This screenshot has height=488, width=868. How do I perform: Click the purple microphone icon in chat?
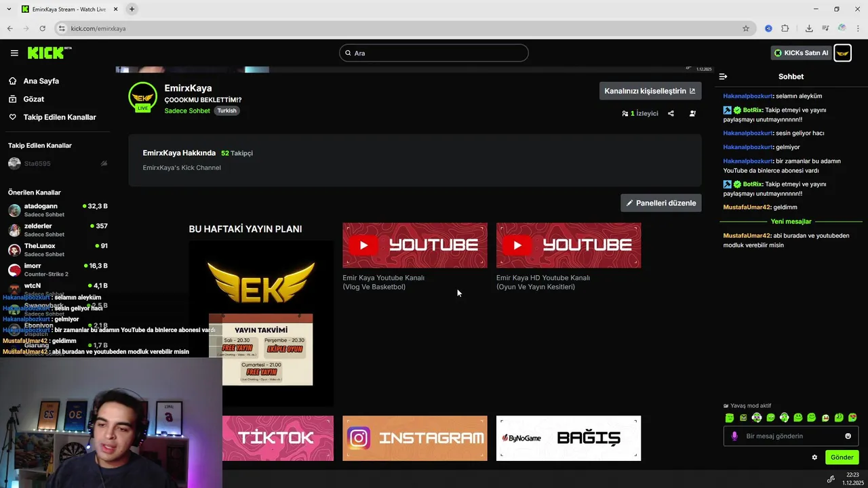click(x=734, y=436)
